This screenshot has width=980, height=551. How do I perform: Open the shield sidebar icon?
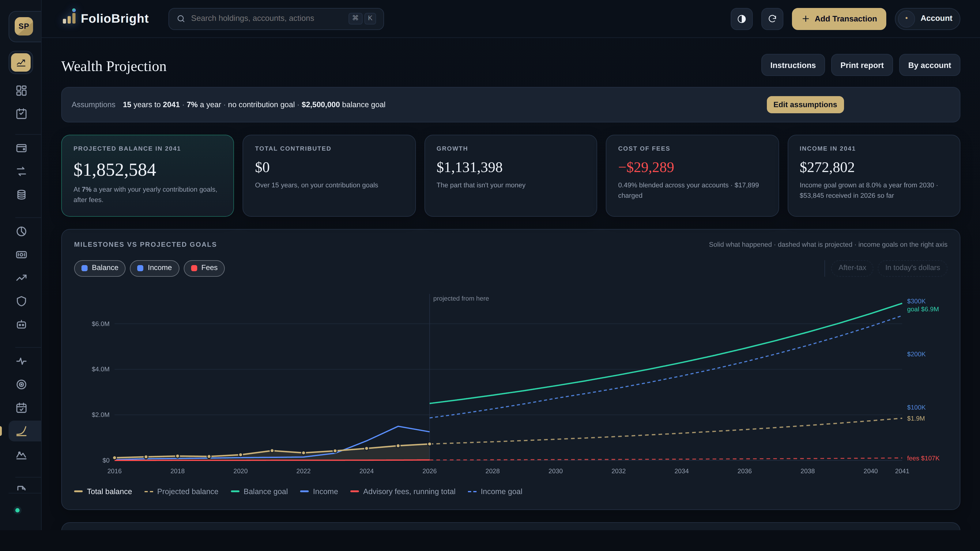tap(21, 301)
